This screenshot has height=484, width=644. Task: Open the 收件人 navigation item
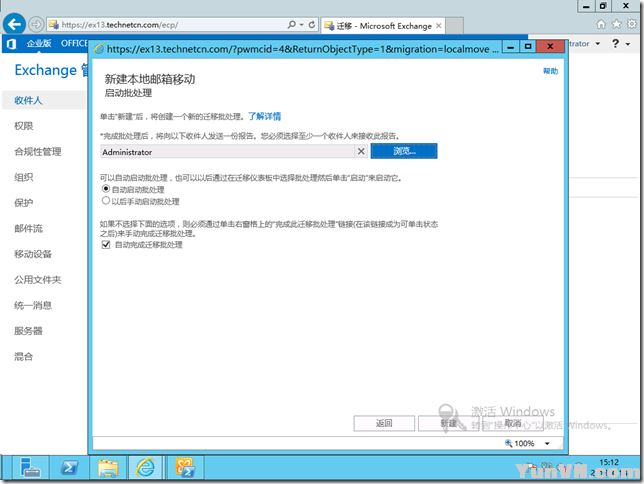tap(28, 100)
